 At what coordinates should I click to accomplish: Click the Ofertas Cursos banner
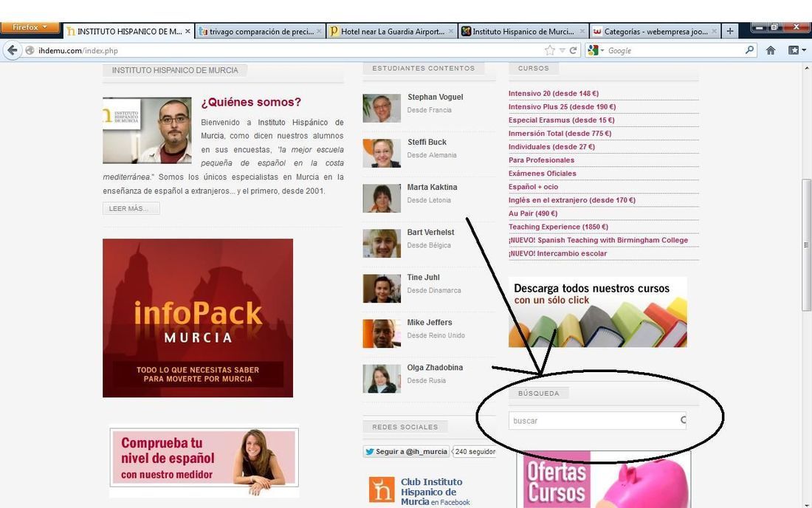[604, 479]
